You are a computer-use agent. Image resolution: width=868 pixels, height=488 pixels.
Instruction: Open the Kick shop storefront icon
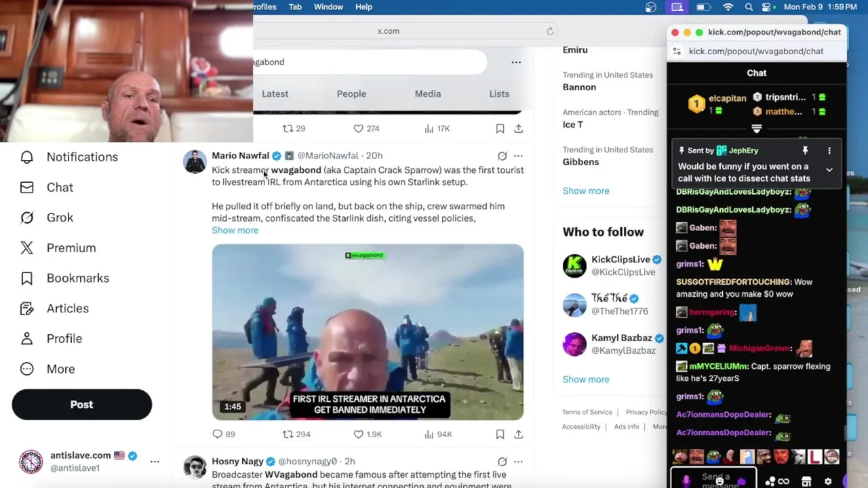coord(806,481)
